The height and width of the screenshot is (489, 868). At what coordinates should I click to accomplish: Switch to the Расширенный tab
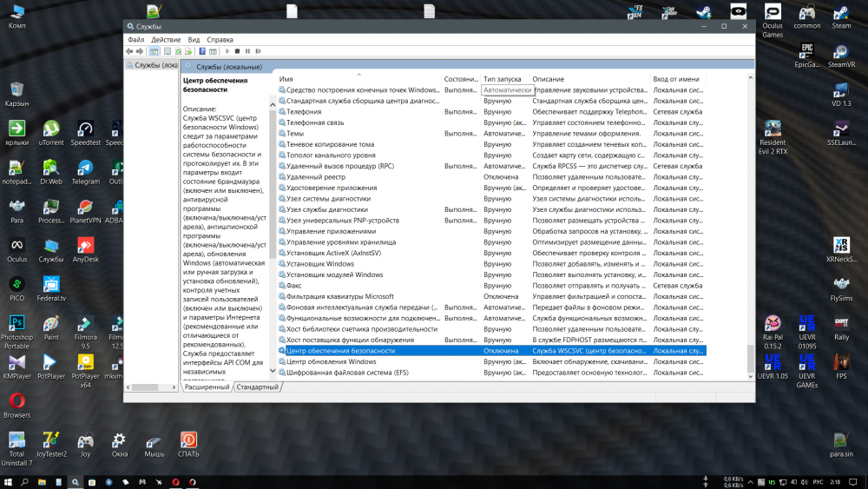coord(207,387)
